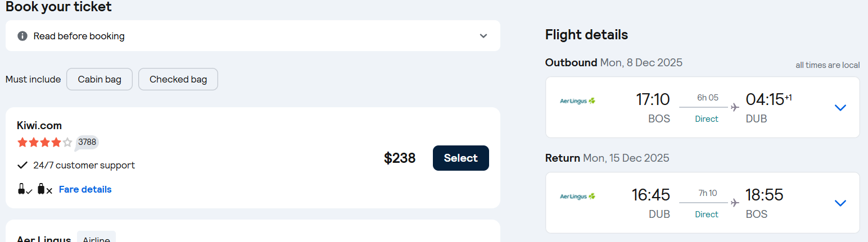Click the info icon beside Read before booking

tap(22, 36)
